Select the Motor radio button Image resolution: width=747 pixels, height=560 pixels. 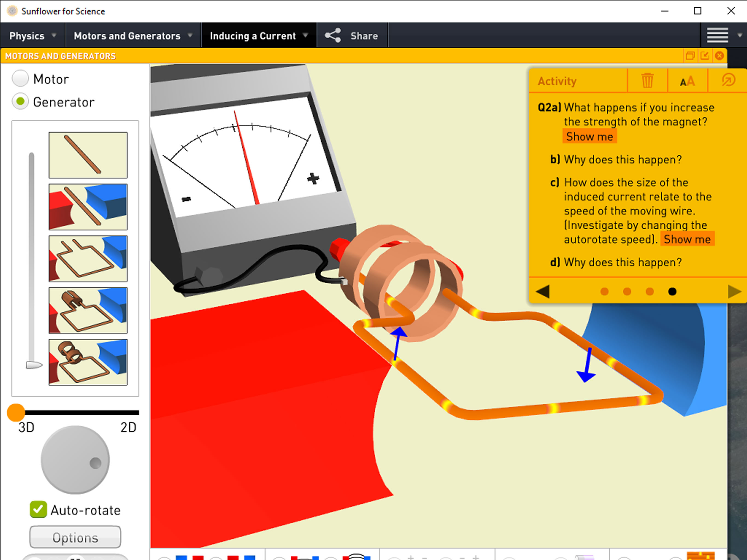coord(20,78)
